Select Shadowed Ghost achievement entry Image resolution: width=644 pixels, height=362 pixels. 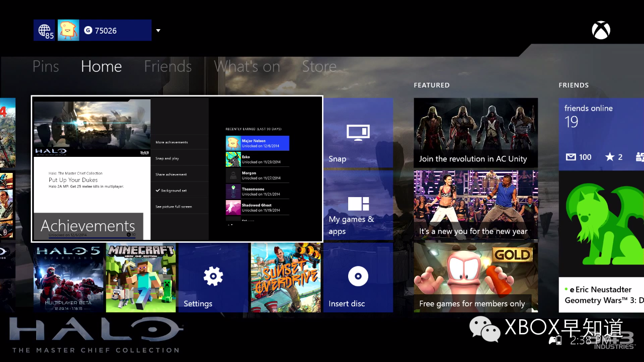click(258, 208)
